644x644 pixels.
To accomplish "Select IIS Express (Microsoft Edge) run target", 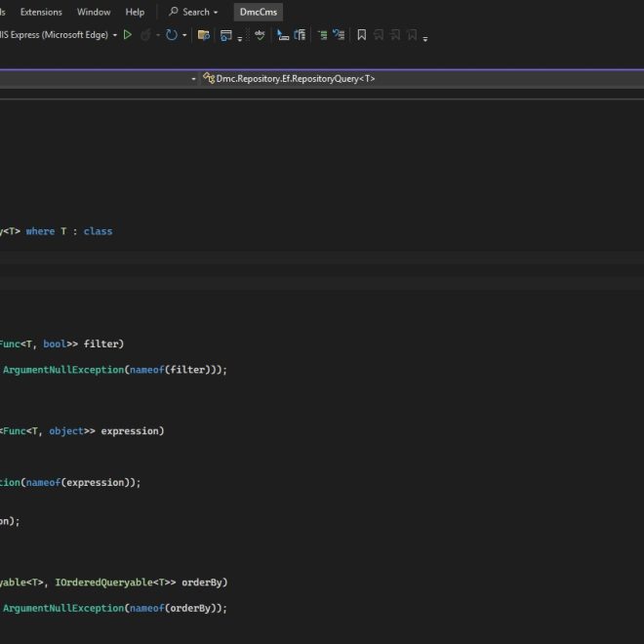I will click(x=54, y=35).
